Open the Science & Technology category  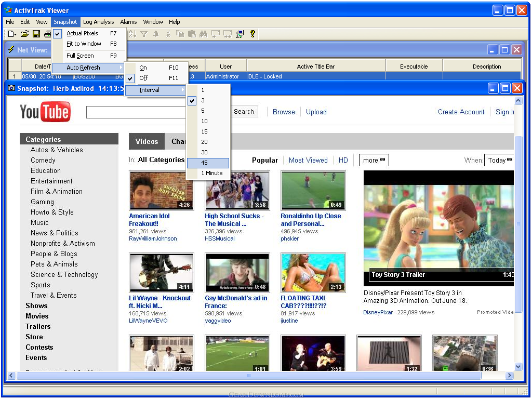point(64,274)
